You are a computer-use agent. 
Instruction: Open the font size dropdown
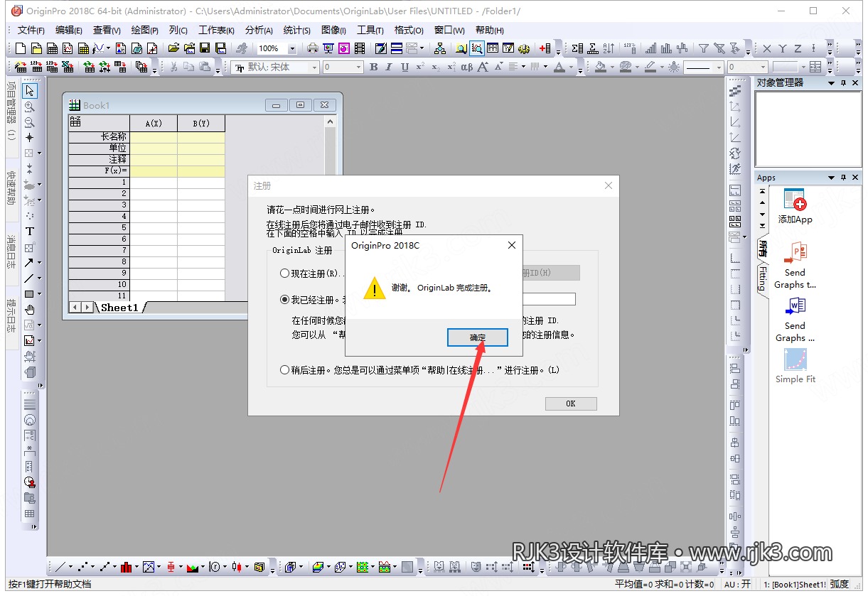pos(358,67)
